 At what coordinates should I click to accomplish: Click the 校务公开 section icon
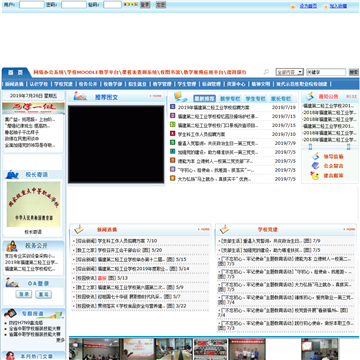point(12,246)
